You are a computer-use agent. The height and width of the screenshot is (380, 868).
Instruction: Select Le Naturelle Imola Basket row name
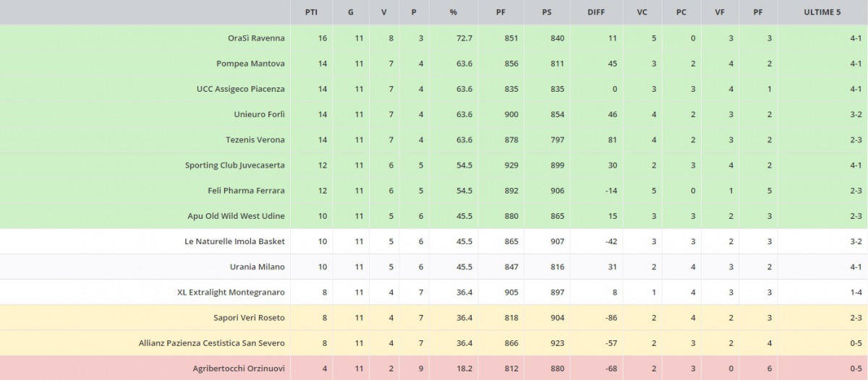(x=234, y=241)
